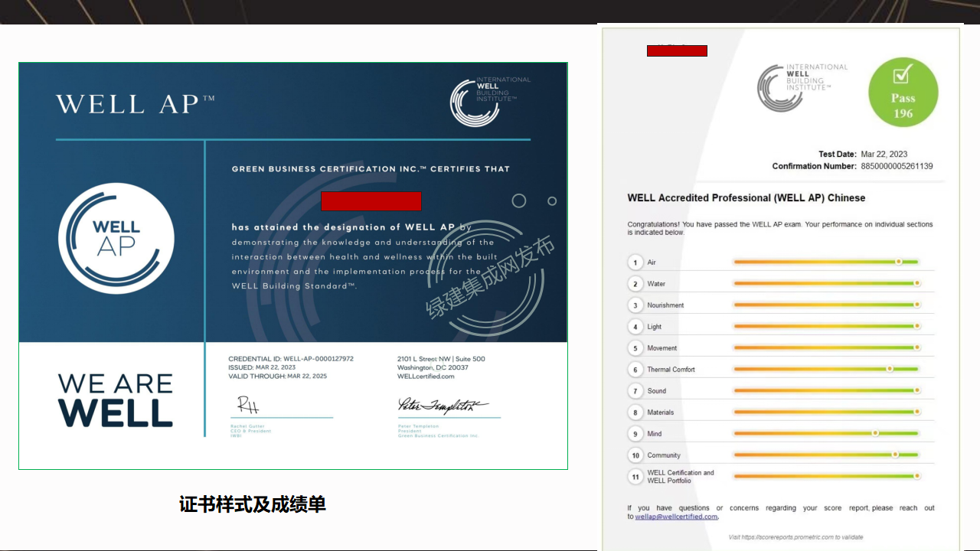Screen dimensions: 980x551
Task: Click the Community section score bar
Action: [825, 455]
